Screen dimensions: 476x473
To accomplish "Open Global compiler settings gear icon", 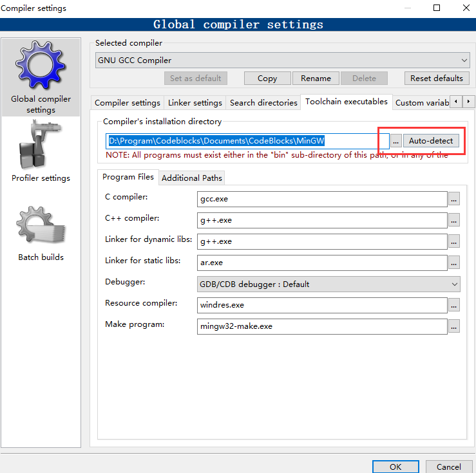I will point(41,65).
